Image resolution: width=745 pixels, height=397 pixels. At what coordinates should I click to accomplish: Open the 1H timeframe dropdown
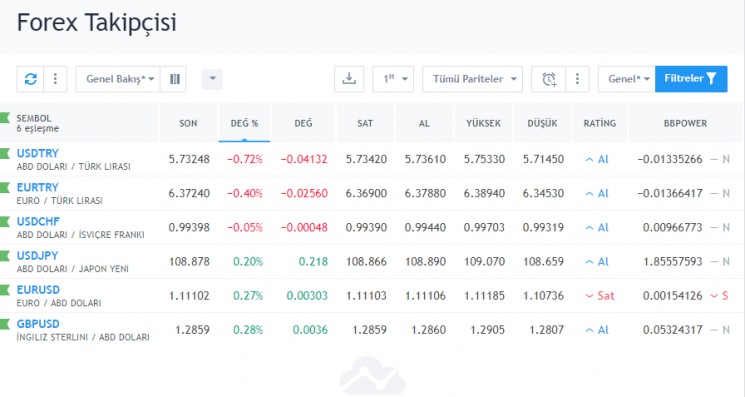(393, 79)
